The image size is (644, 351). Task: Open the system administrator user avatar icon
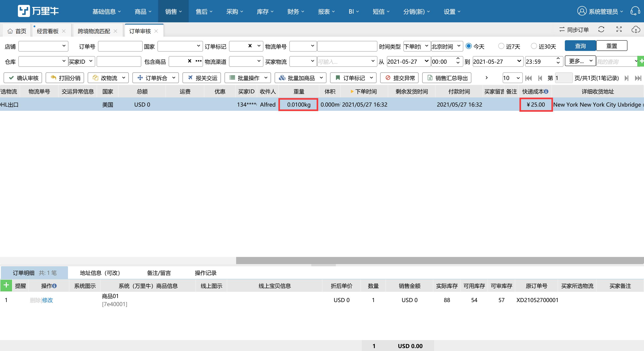[582, 11]
